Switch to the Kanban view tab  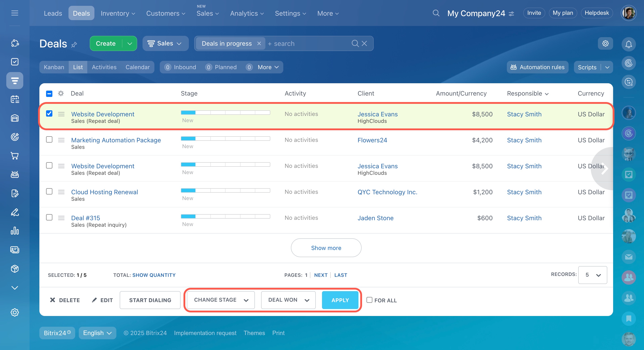(x=54, y=67)
